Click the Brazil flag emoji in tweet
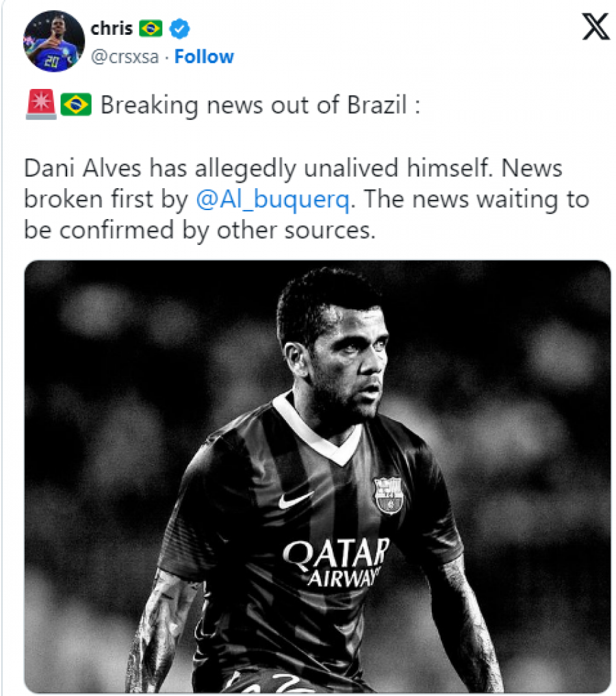 coord(76,105)
